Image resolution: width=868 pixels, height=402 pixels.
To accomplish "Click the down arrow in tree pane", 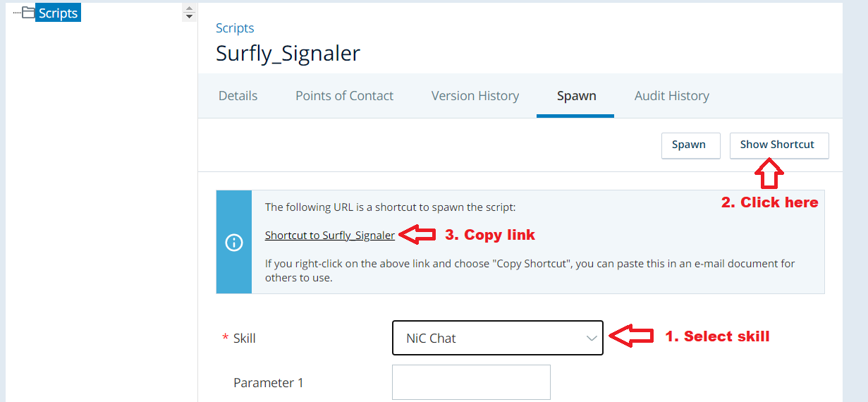I will pyautogui.click(x=189, y=16).
